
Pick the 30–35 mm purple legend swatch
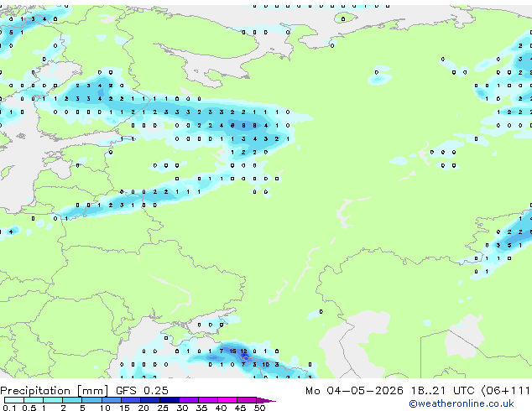pos(189,400)
